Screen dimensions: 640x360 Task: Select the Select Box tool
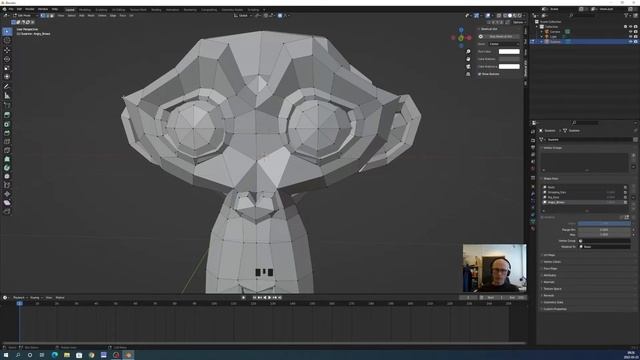(7, 31)
